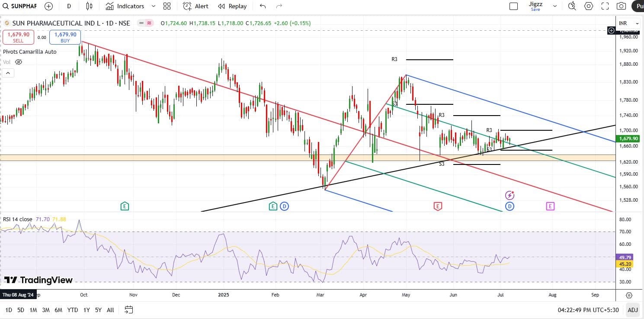Toggle the grey dash status pill near title
The height and width of the screenshot is (319, 644).
pyautogui.click(x=141, y=23)
